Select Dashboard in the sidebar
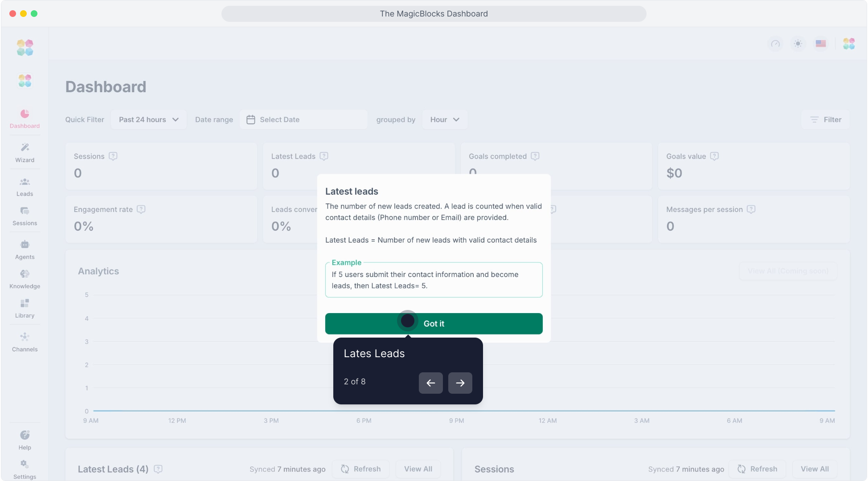Viewport: 868px width, 481px height. pyautogui.click(x=25, y=119)
